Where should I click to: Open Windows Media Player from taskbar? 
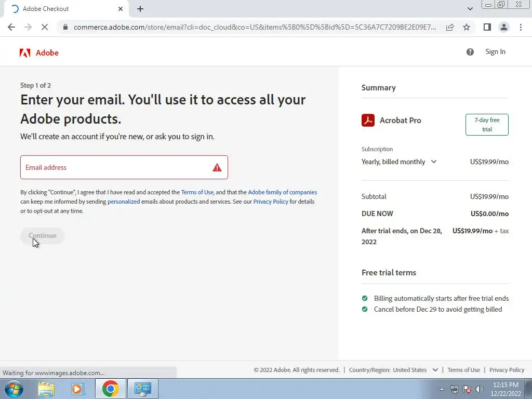78,389
